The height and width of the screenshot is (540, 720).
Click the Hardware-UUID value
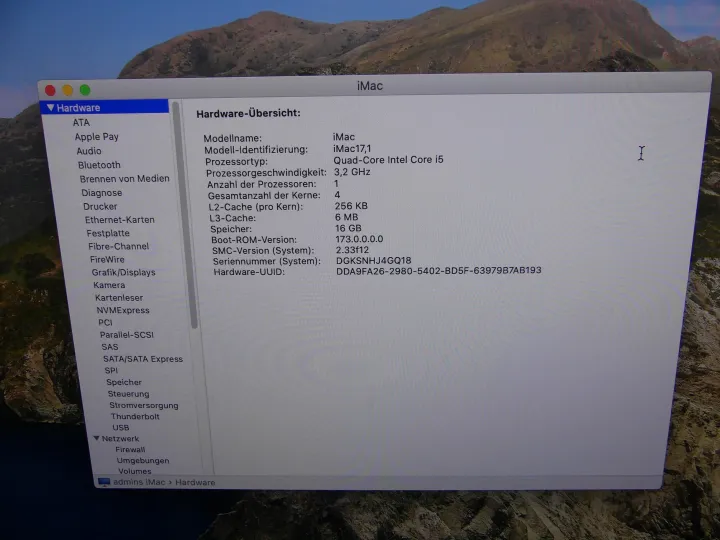[x=439, y=270]
